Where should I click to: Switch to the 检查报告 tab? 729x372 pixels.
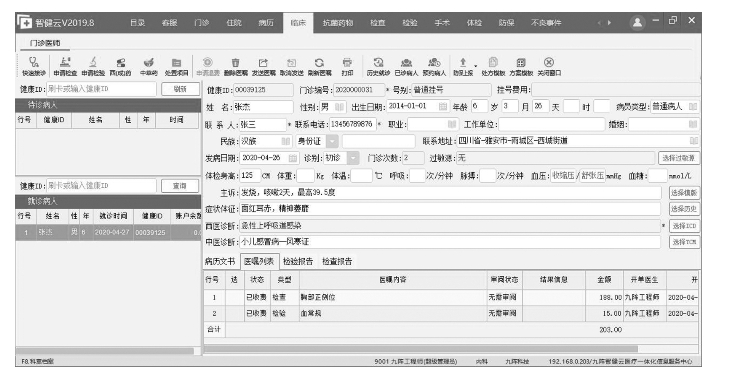click(x=337, y=261)
